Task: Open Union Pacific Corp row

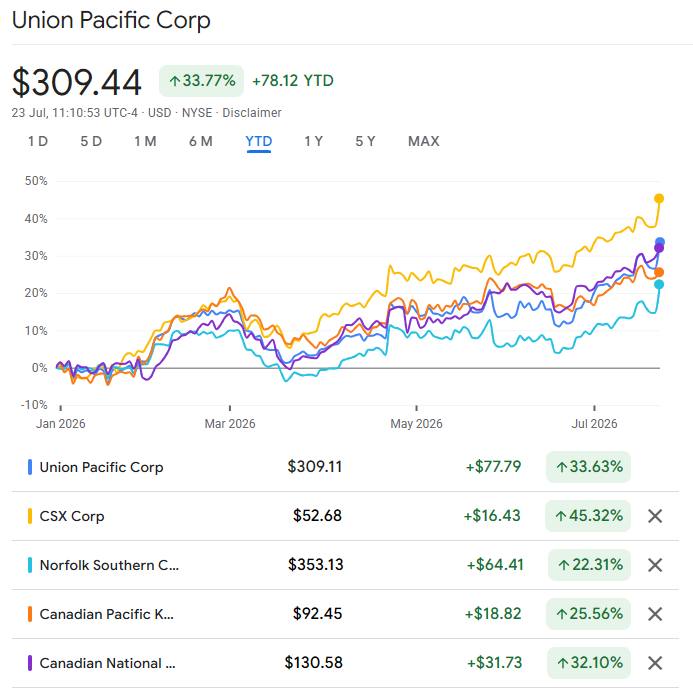Action: 345,467
